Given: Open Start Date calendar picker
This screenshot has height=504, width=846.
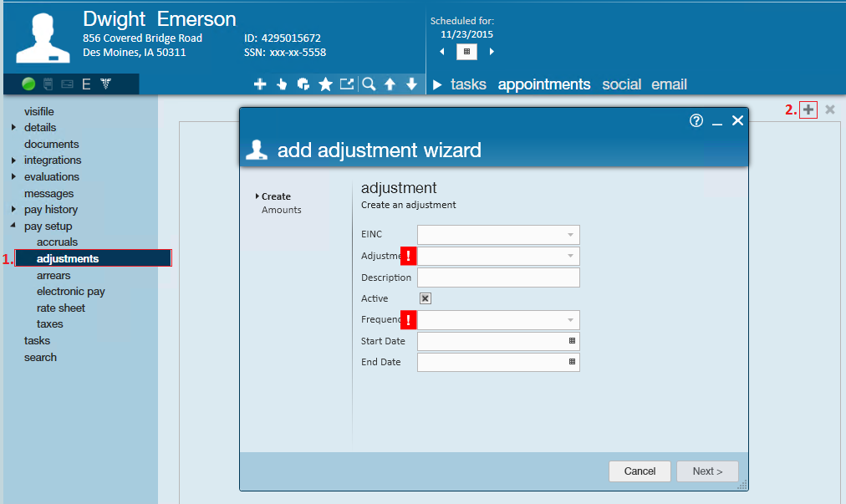Looking at the screenshot, I should point(572,341).
